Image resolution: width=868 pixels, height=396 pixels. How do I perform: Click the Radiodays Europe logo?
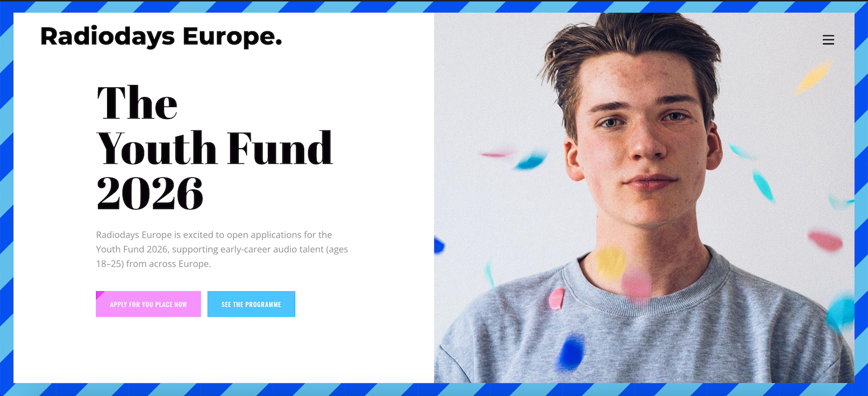[161, 36]
